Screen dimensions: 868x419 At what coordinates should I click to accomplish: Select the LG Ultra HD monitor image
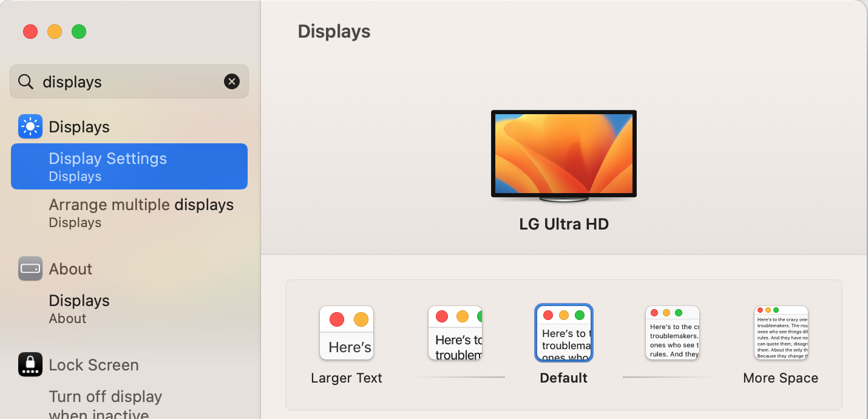tap(563, 155)
